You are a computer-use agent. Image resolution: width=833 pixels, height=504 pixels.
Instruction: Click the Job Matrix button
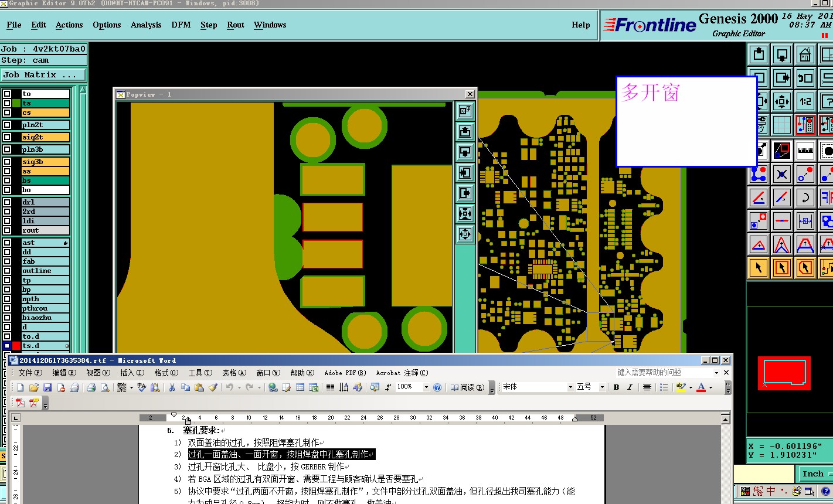coord(44,75)
